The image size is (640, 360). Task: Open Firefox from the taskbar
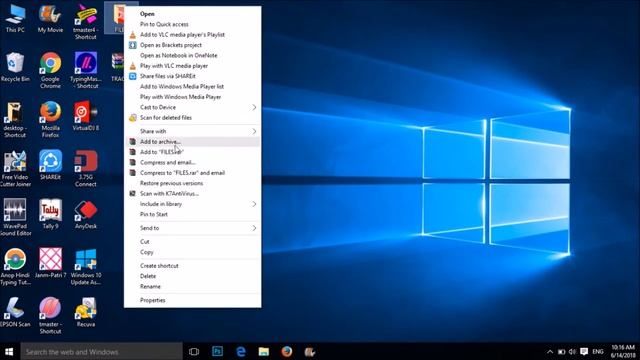tap(287, 351)
